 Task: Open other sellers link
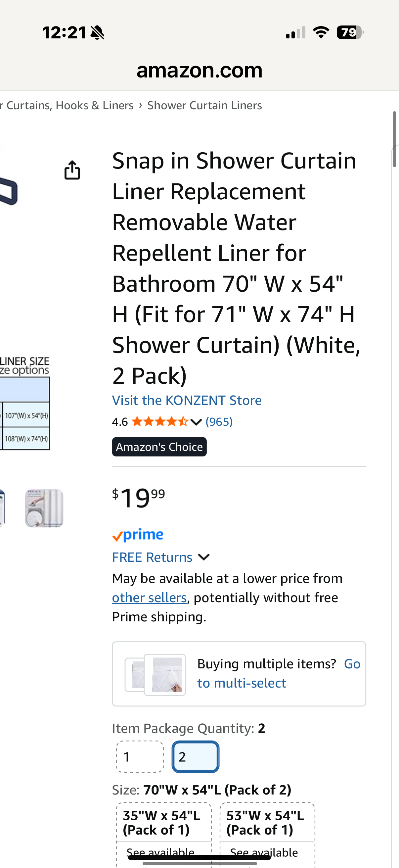[x=149, y=597]
